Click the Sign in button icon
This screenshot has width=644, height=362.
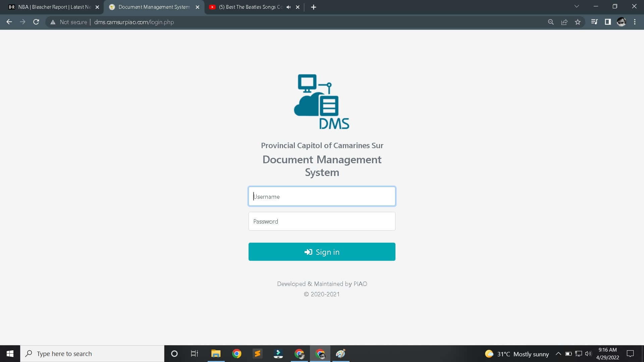[308, 251]
